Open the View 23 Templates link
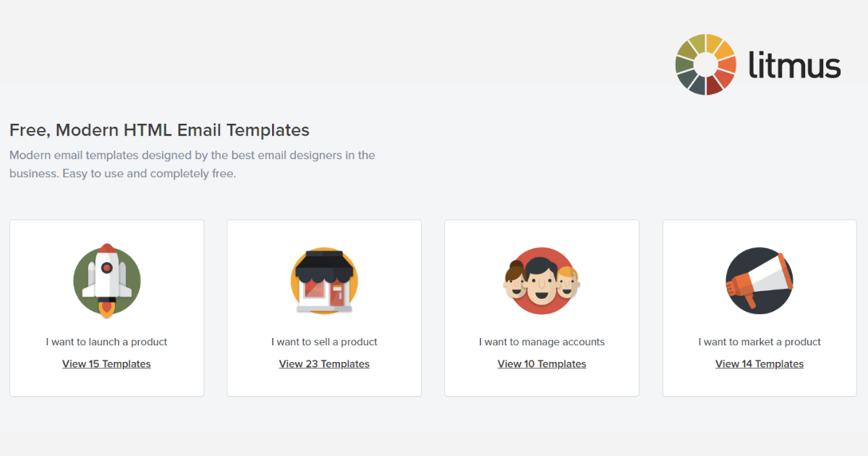This screenshot has height=456, width=868. (x=324, y=364)
